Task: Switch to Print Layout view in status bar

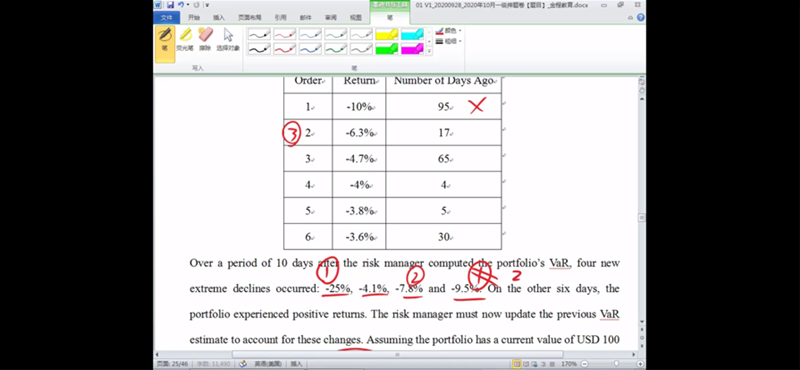Action: [517, 364]
